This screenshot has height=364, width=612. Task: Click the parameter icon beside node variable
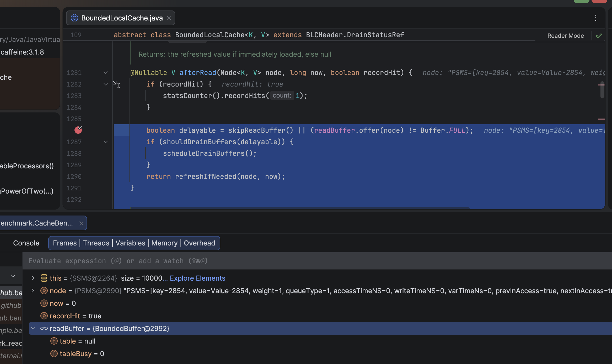tap(44, 291)
